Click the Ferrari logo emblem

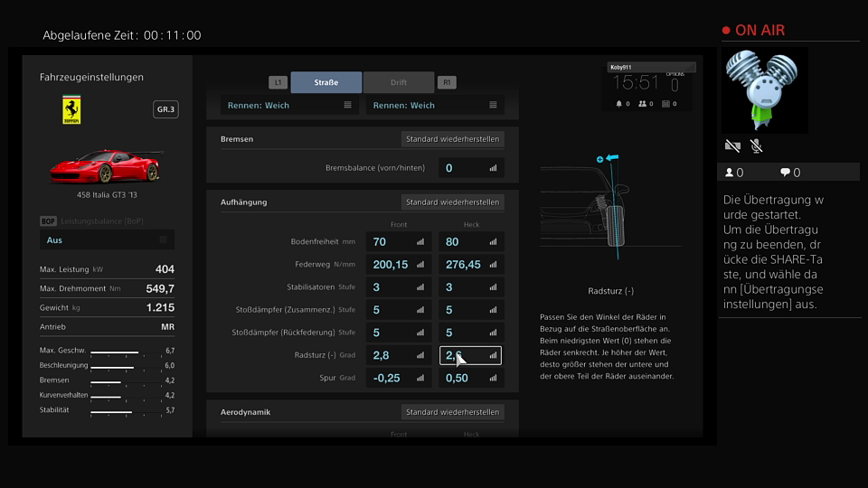pos(71,109)
